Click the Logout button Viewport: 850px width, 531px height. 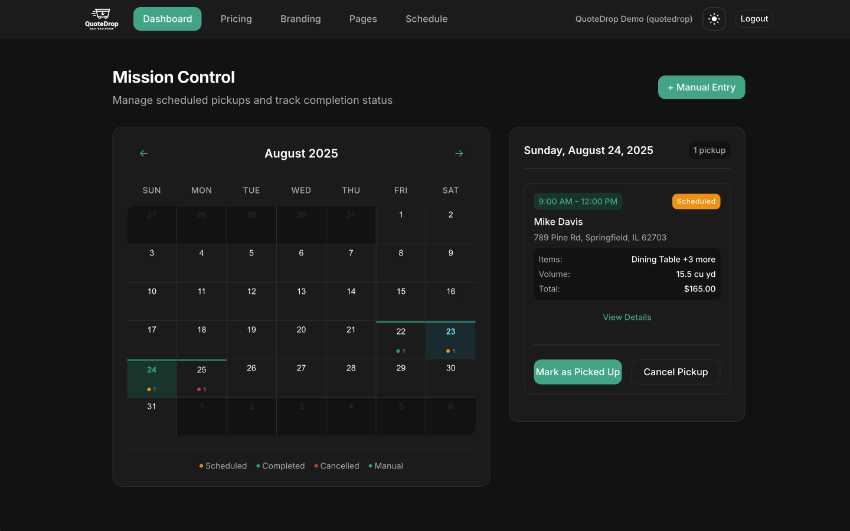(754, 19)
